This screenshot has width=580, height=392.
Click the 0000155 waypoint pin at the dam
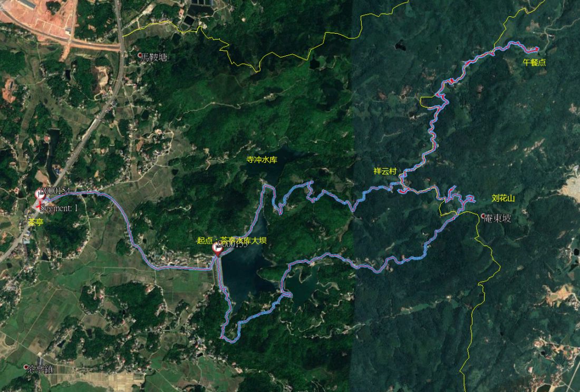217,249
